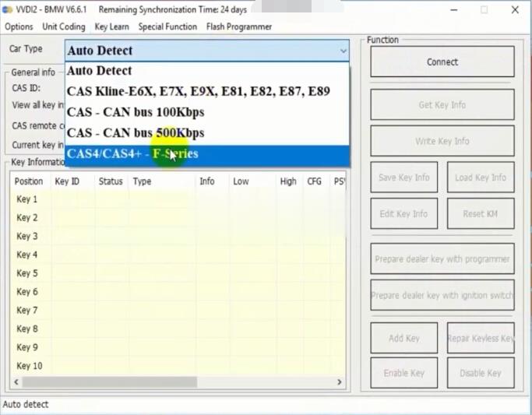Open the Flash Programmer menu
Screen dimensions: 532x415
tap(239, 26)
